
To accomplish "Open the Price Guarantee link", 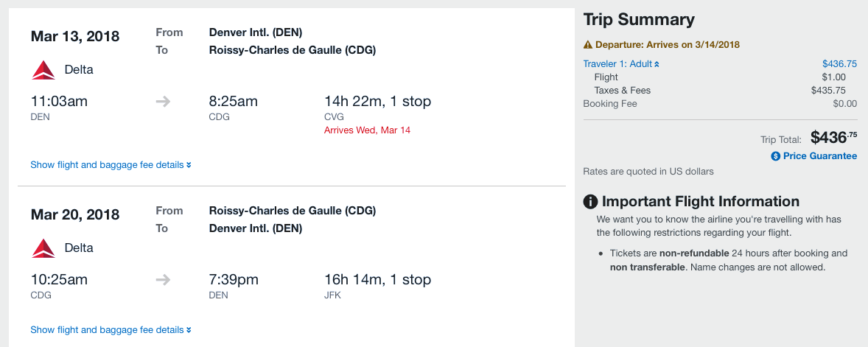I will (x=819, y=156).
